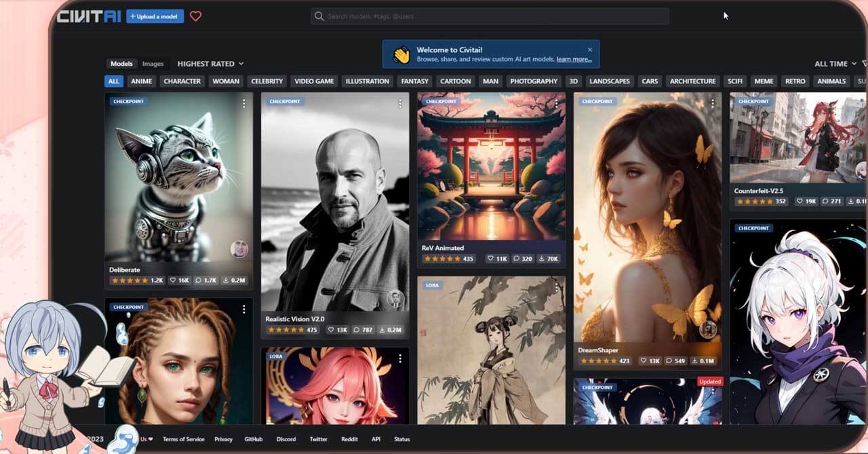Select the LANDSCAPES tag filter

(609, 81)
